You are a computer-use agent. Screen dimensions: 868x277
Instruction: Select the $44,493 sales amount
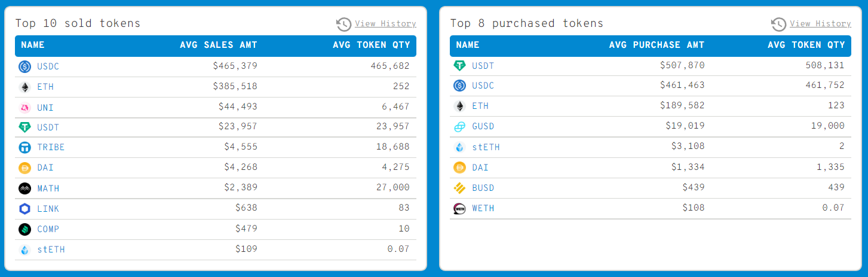(238, 106)
